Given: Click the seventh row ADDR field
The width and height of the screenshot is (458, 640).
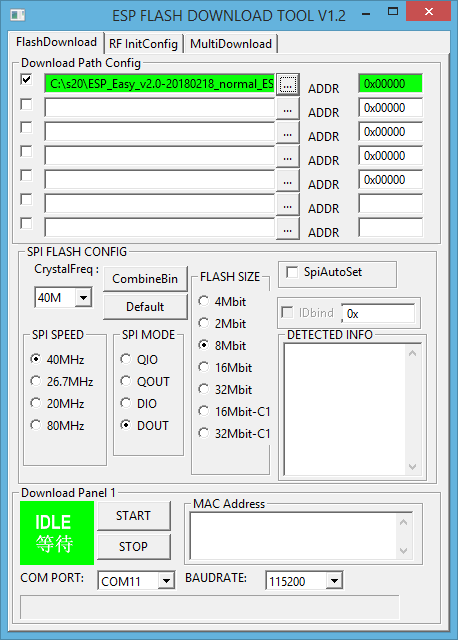Looking at the screenshot, I should [x=390, y=228].
